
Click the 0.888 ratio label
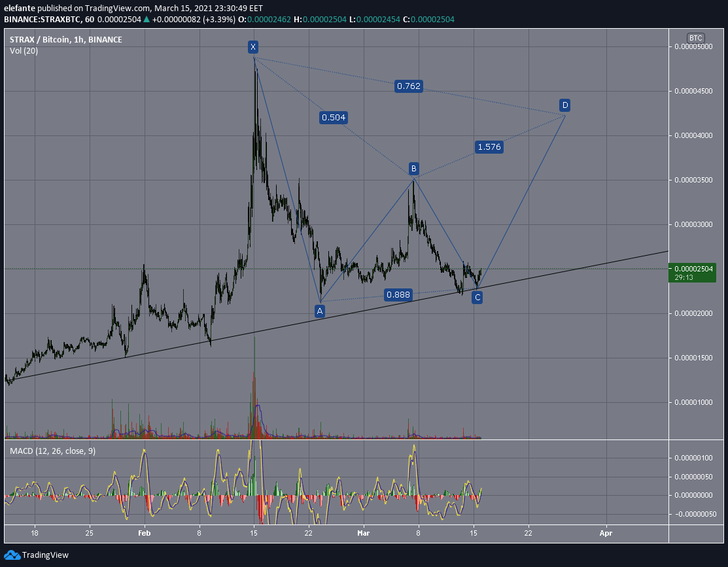[398, 294]
